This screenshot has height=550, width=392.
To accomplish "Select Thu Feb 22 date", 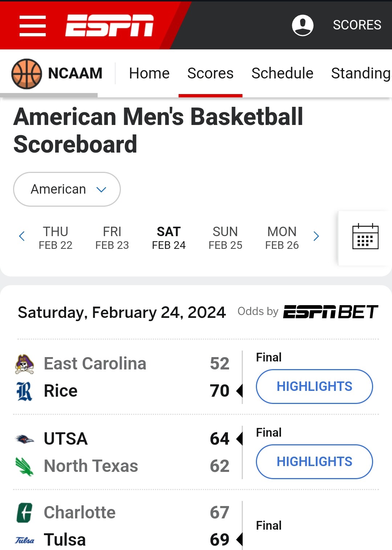I will [x=56, y=238].
